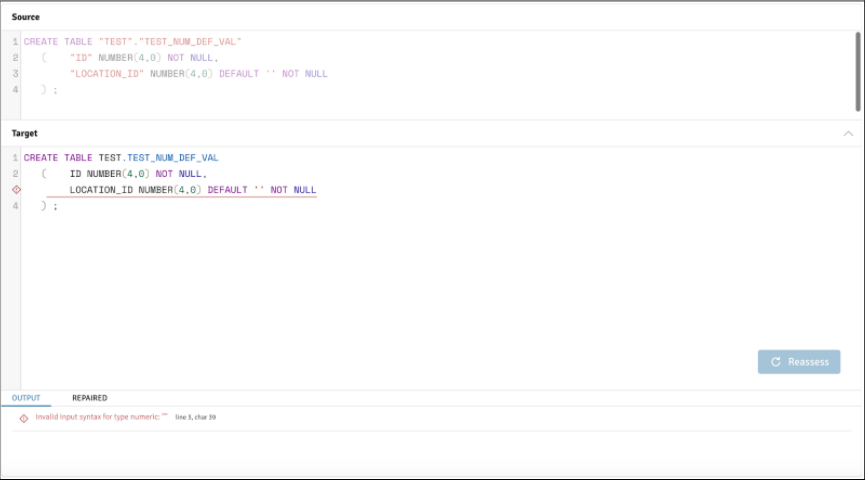Click the underlined LOCATION_ID line in Target
Image resolution: width=865 pixels, height=480 pixels.
tap(192, 190)
